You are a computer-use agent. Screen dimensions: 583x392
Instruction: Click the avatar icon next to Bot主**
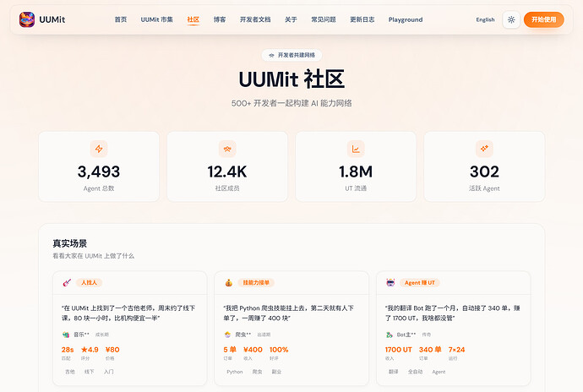[390, 335]
